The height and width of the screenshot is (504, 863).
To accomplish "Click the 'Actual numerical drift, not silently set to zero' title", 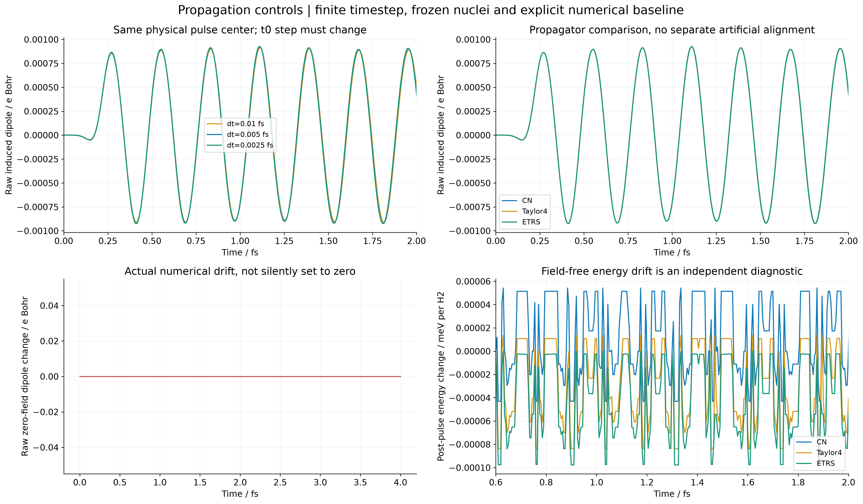I will (x=240, y=272).
